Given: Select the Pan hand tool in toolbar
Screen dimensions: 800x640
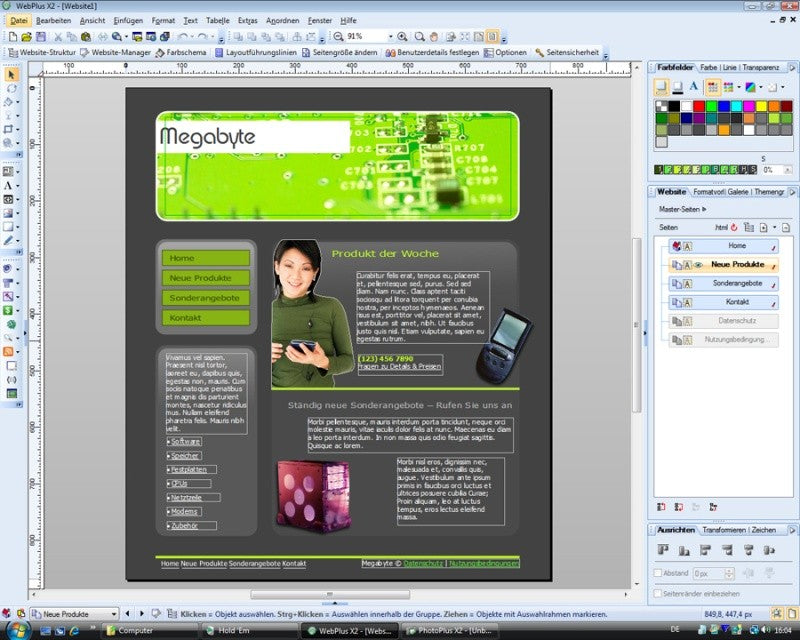Looking at the screenshot, I should coord(434,37).
